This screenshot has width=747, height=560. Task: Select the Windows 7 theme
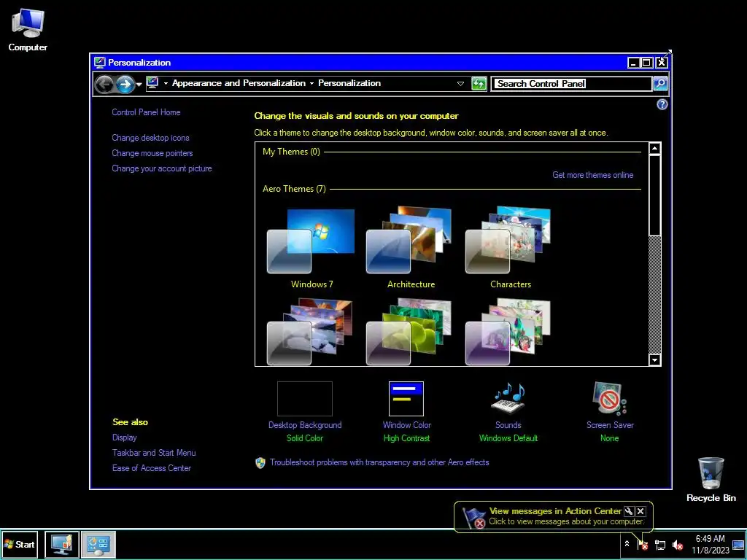(311, 248)
